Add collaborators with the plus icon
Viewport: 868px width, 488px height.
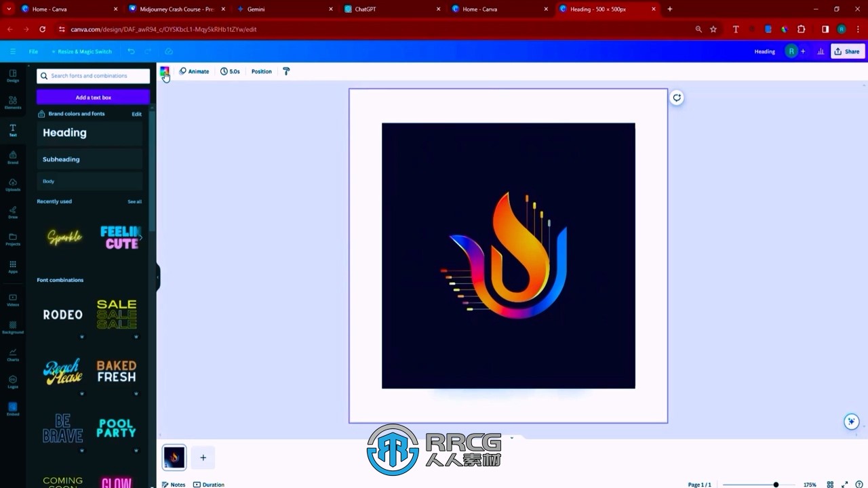pyautogui.click(x=803, y=52)
